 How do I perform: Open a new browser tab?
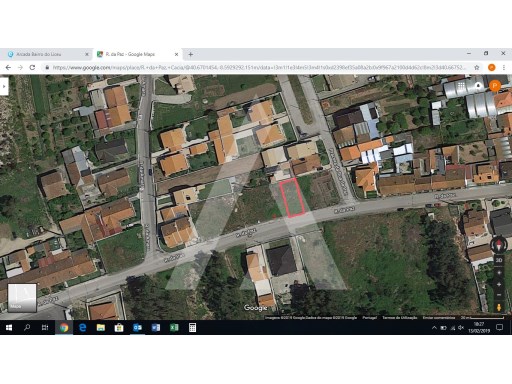click(x=191, y=54)
